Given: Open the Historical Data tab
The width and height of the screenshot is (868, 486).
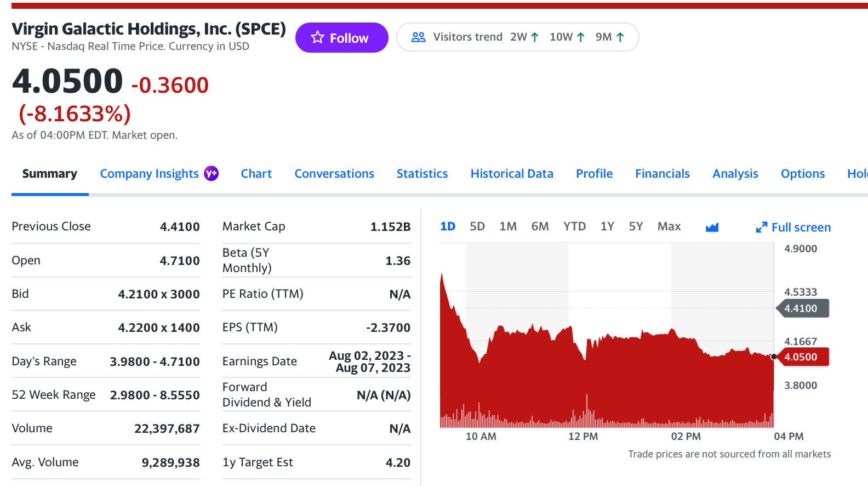Looking at the screenshot, I should 511,174.
